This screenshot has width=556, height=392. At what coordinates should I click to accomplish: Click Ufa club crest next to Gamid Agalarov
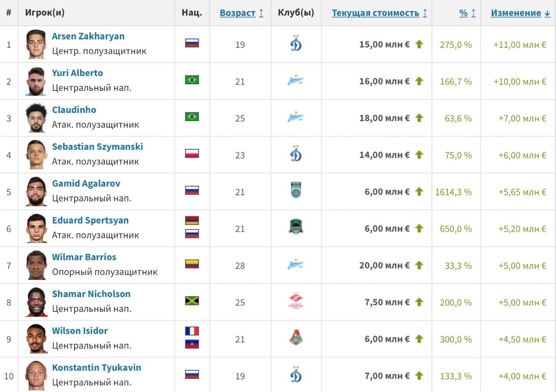click(296, 191)
